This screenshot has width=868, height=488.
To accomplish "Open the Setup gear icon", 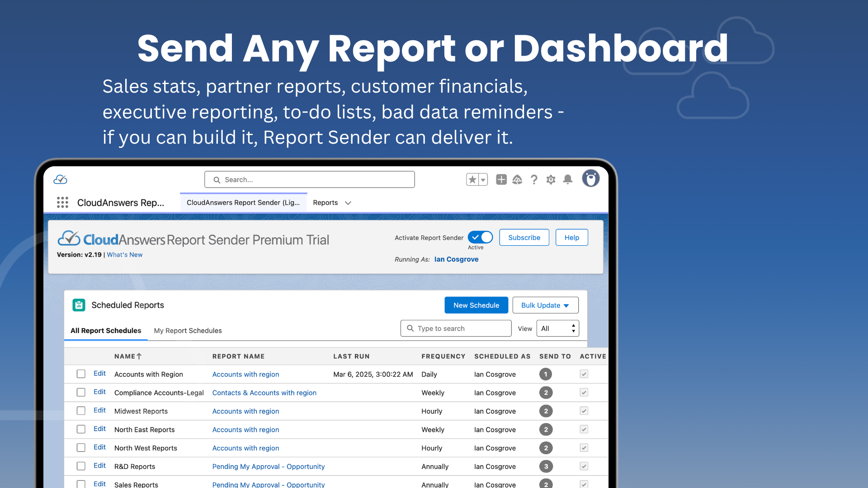I will [x=551, y=179].
